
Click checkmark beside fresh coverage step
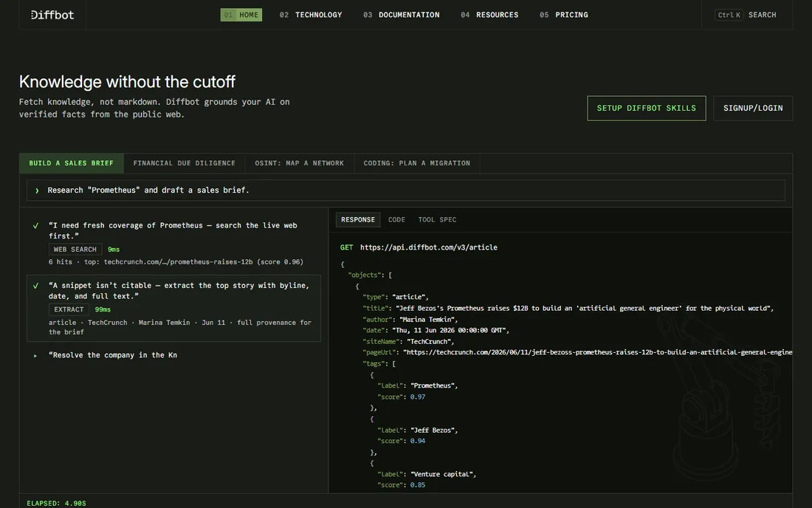tap(35, 226)
